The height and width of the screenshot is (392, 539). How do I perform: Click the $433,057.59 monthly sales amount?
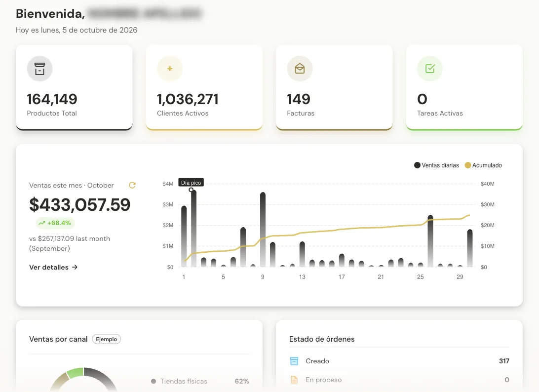tap(80, 204)
